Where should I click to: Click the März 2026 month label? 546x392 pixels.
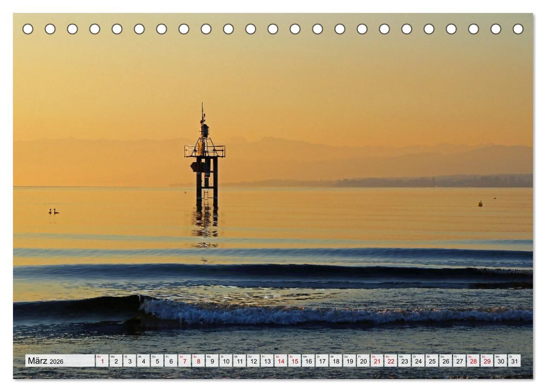(x=46, y=361)
